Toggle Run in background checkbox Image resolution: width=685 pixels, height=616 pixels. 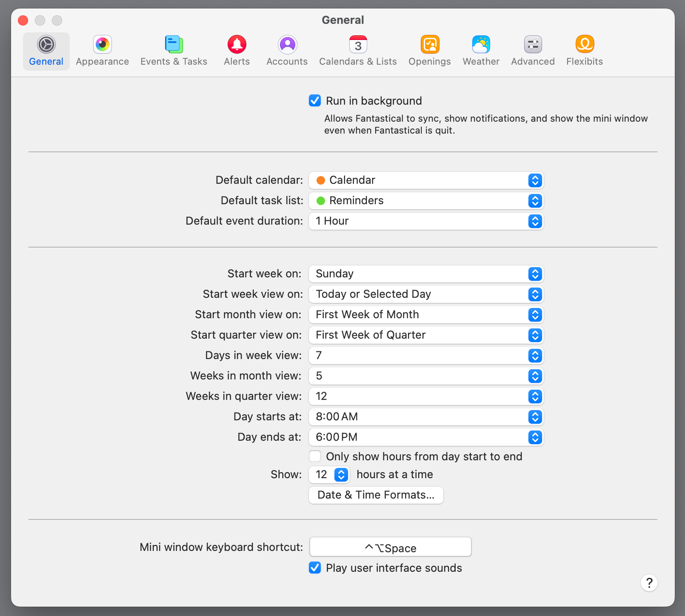(315, 101)
